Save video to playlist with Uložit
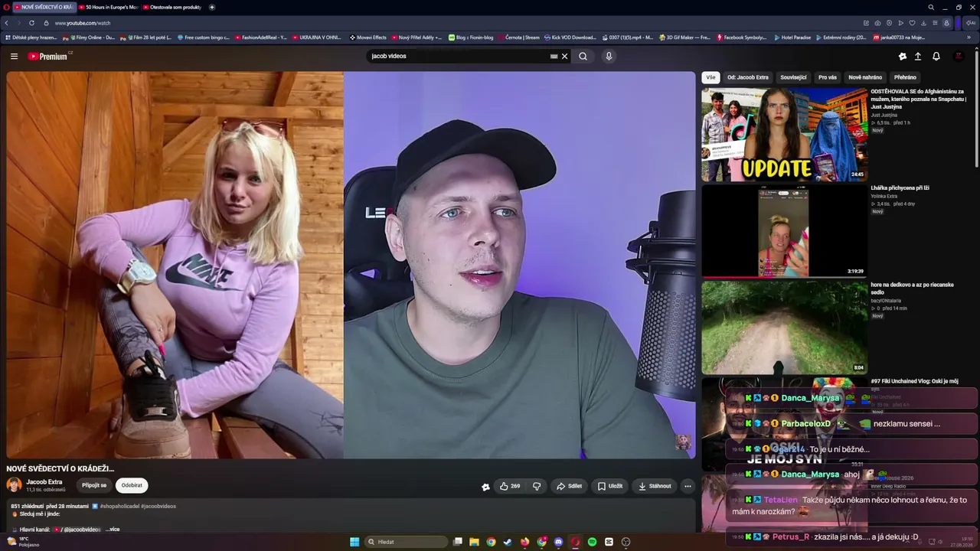 pyautogui.click(x=609, y=486)
